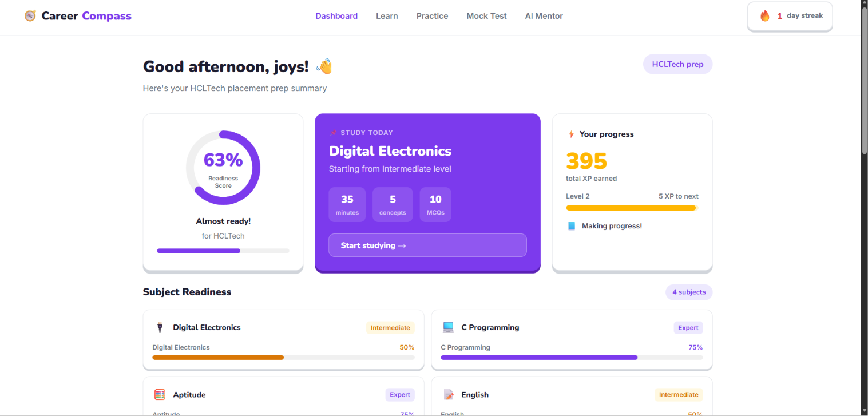
Task: Click the Expert badge on Aptitude
Action: coord(400,395)
